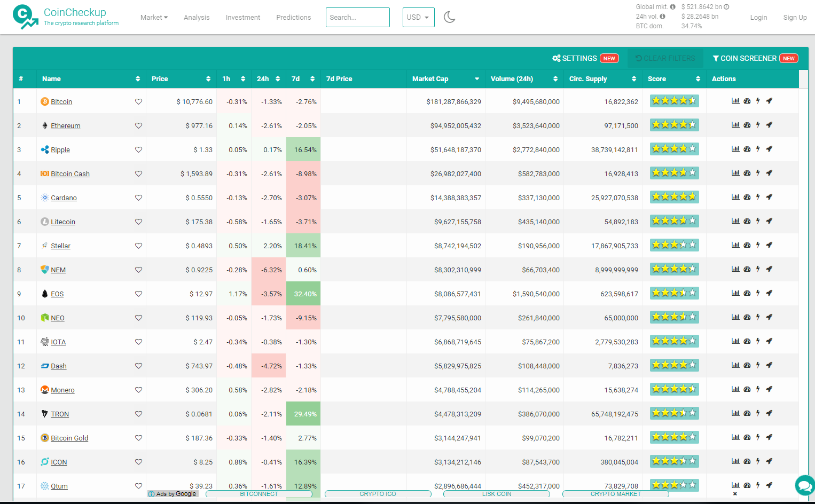815x504 pixels.
Task: Open the dashboard gauge icon for IOTA
Action: 747,341
